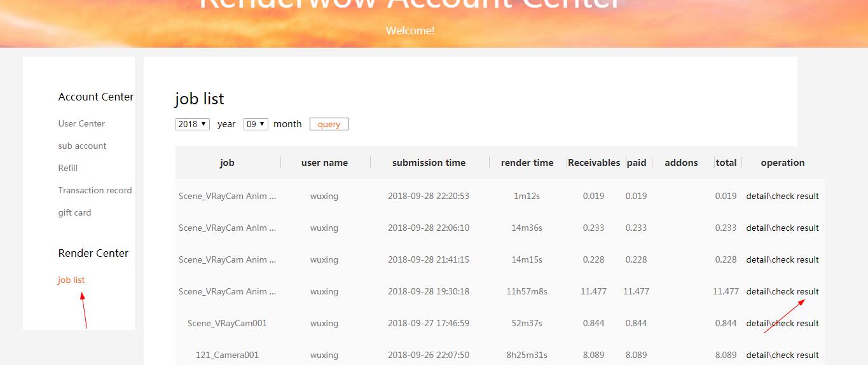868x365 pixels.
Task: Click the query button
Action: tap(329, 124)
